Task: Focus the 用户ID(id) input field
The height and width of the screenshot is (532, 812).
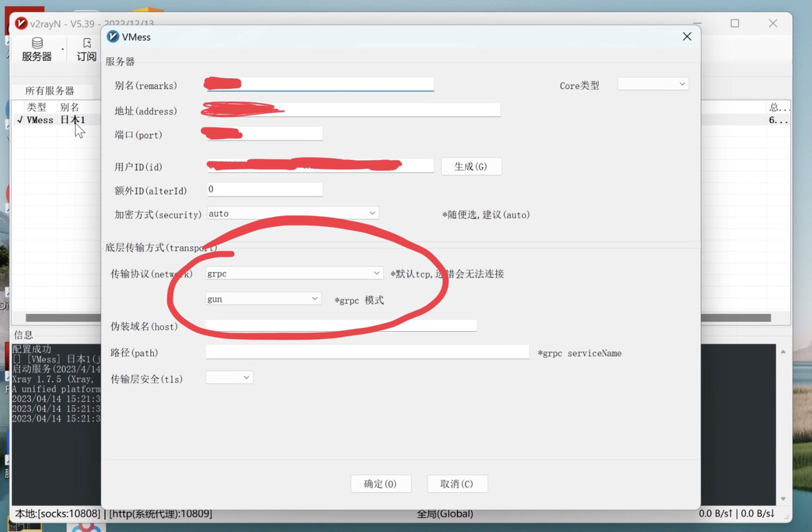Action: tap(321, 165)
